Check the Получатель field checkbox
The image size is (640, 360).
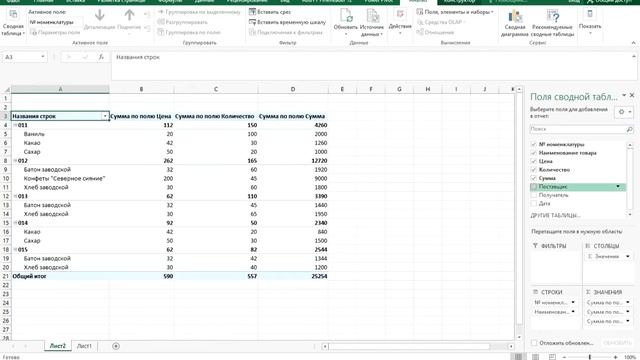pos(533,195)
